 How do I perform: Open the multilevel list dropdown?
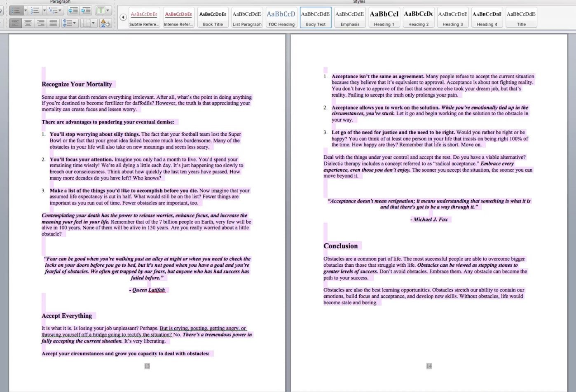[55, 10]
